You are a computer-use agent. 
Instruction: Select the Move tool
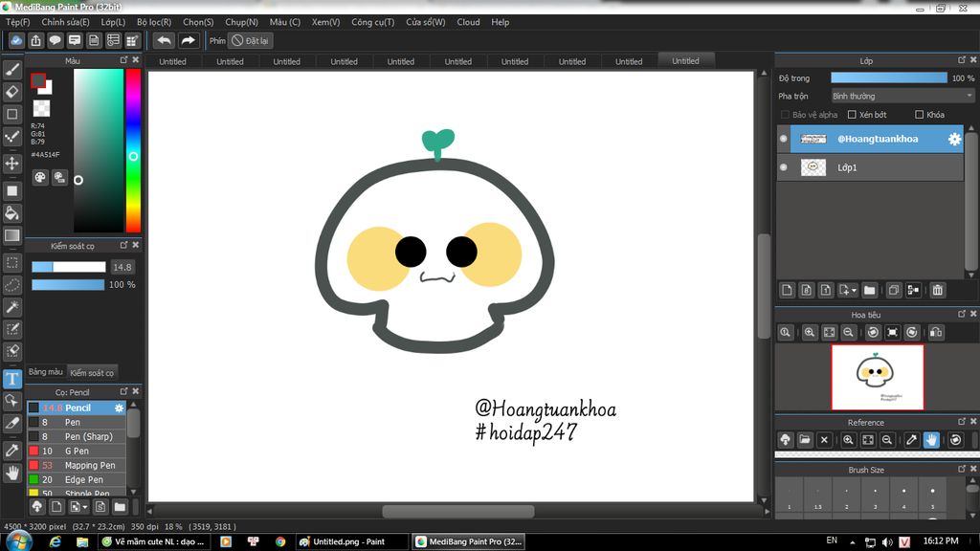[x=11, y=164]
